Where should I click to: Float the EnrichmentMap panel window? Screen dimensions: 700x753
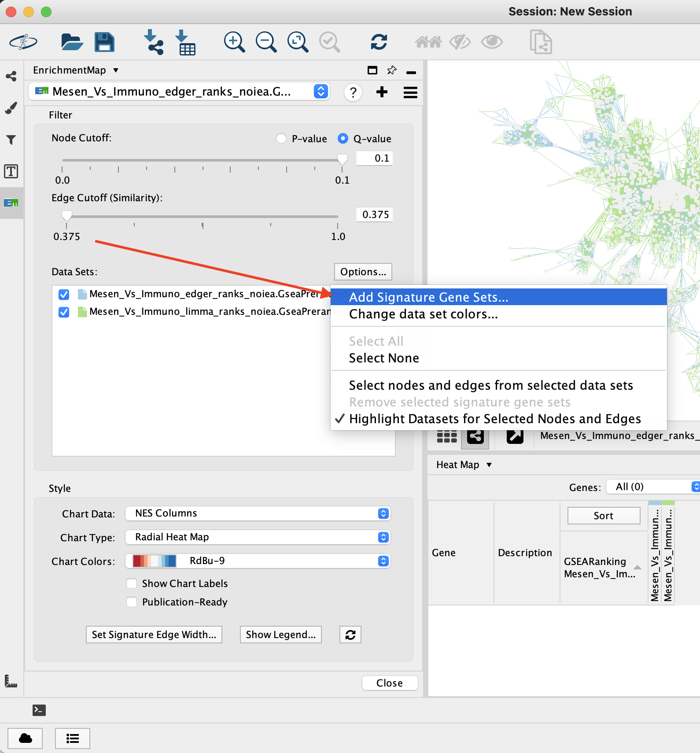click(x=372, y=70)
